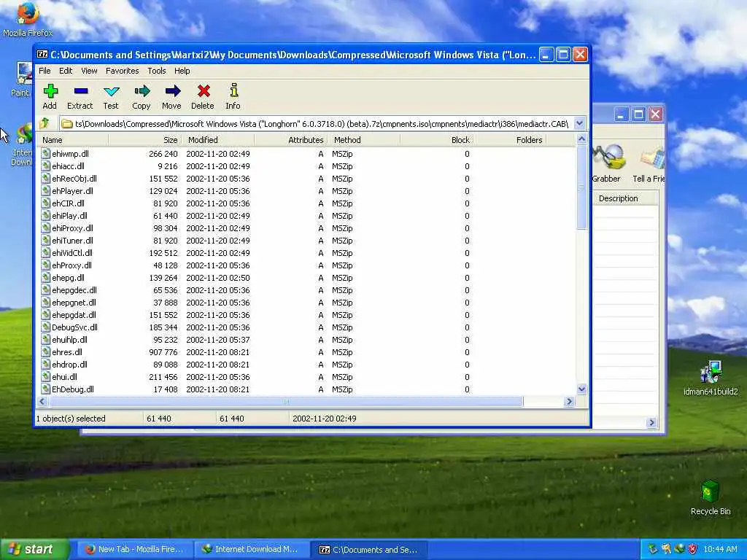
Task: Select the ehiProxy.dll row
Action: pyautogui.click(x=307, y=228)
